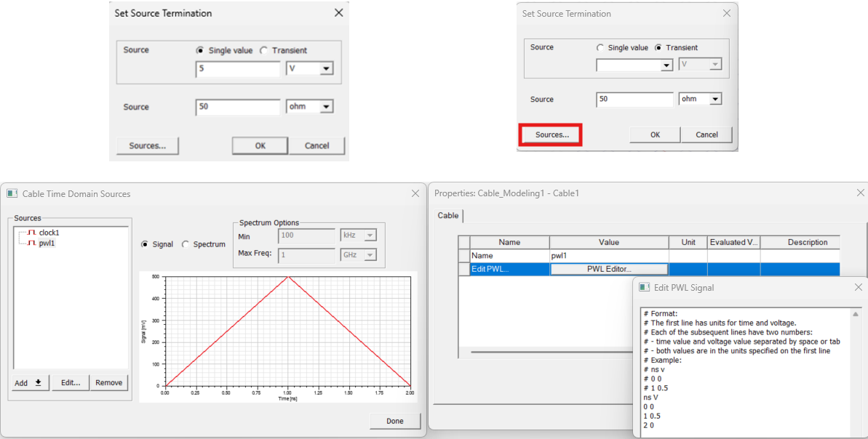
Task: Switch to Spectrum view in Cable Time Domain Sources
Action: pos(186,244)
